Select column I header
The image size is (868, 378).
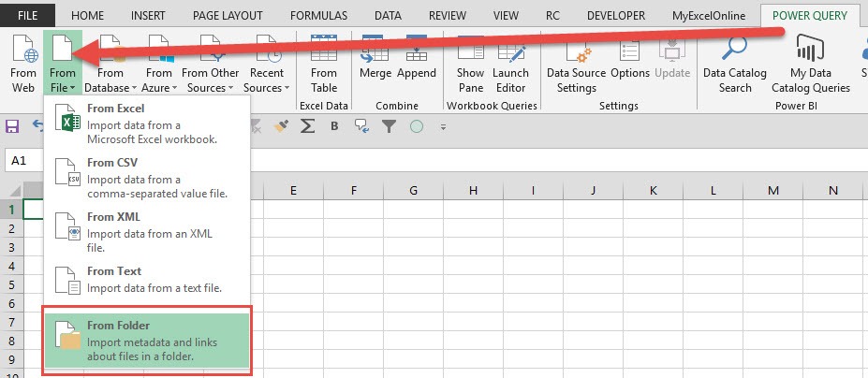click(533, 190)
